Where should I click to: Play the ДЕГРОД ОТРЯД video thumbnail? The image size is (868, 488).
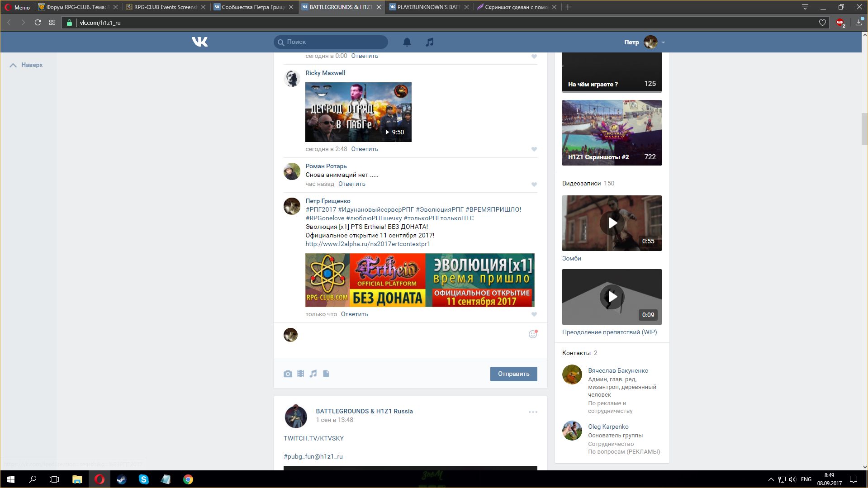tap(358, 112)
